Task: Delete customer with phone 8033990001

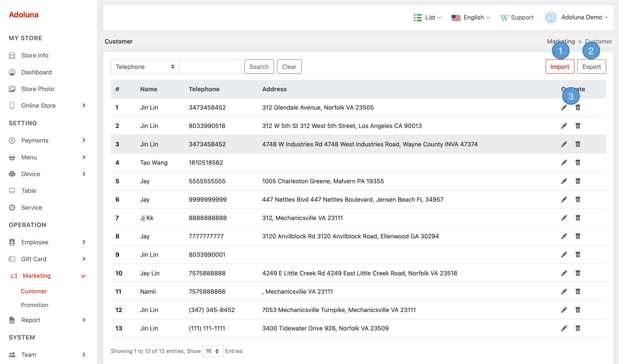Action: click(578, 255)
